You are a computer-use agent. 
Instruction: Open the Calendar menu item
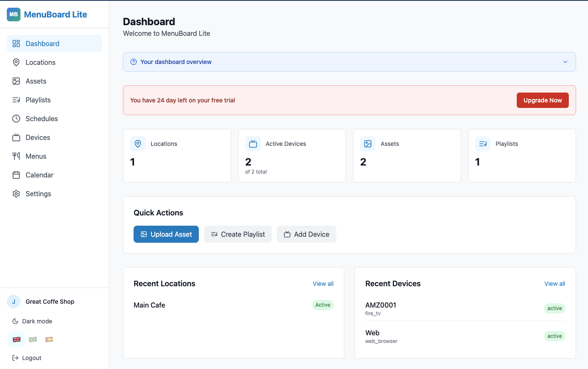(54, 175)
